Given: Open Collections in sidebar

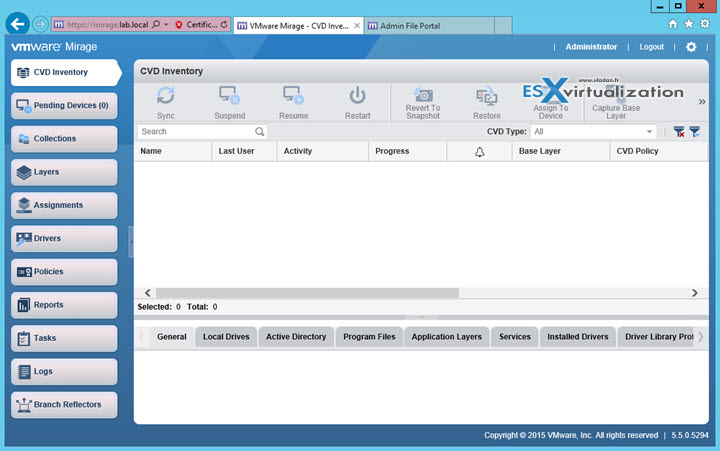Looking at the screenshot, I should point(64,139).
